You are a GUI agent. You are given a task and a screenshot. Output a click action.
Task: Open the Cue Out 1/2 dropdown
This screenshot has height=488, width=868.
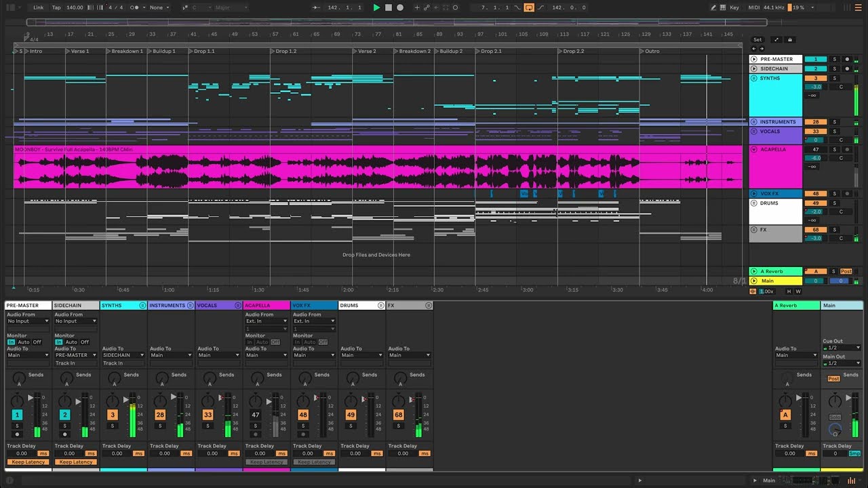(x=842, y=348)
